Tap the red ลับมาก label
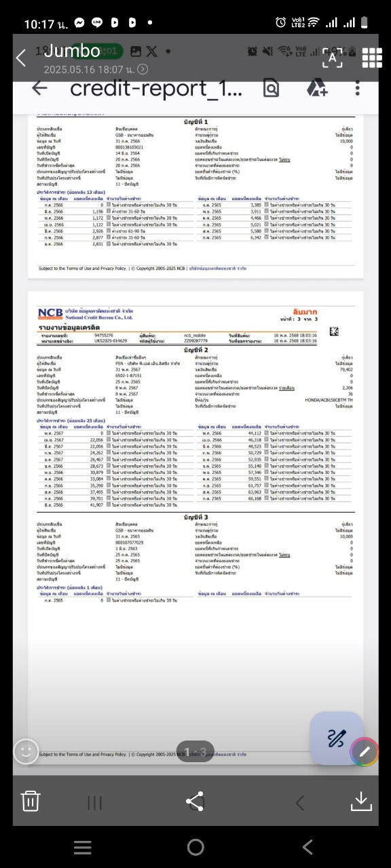Screen dimensions: 391x868 coord(305,311)
